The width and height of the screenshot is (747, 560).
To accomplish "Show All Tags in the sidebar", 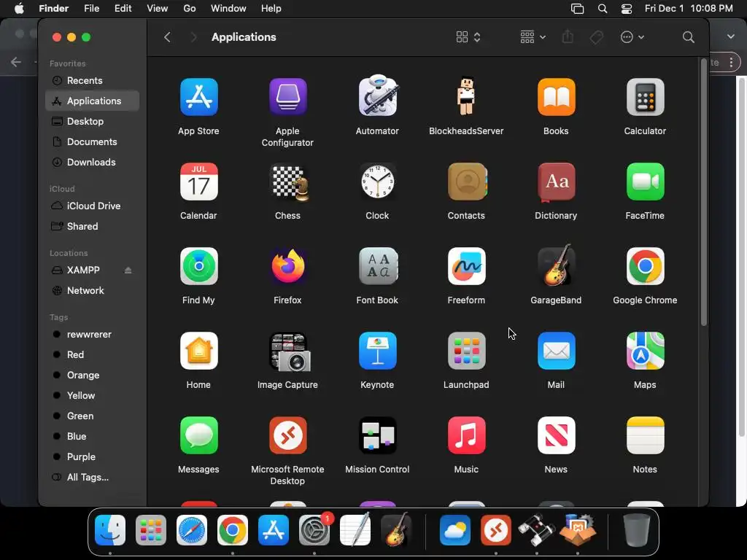I will (93, 477).
